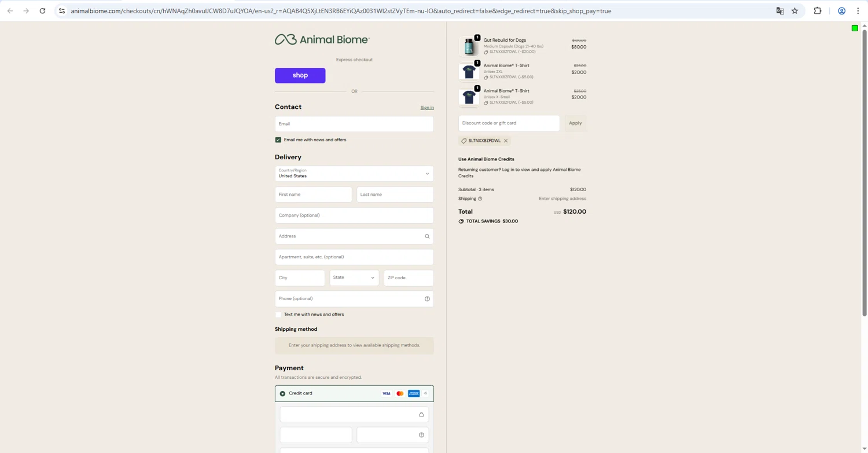Click the Use Animal Biome Credits heading

click(x=486, y=159)
